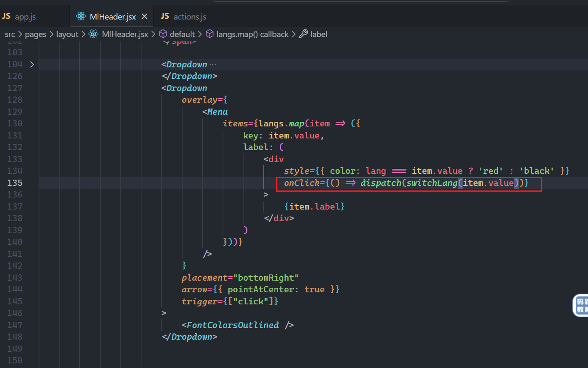Click 'true' value on line 144
Screen dimensions: 588x368
tap(314, 289)
